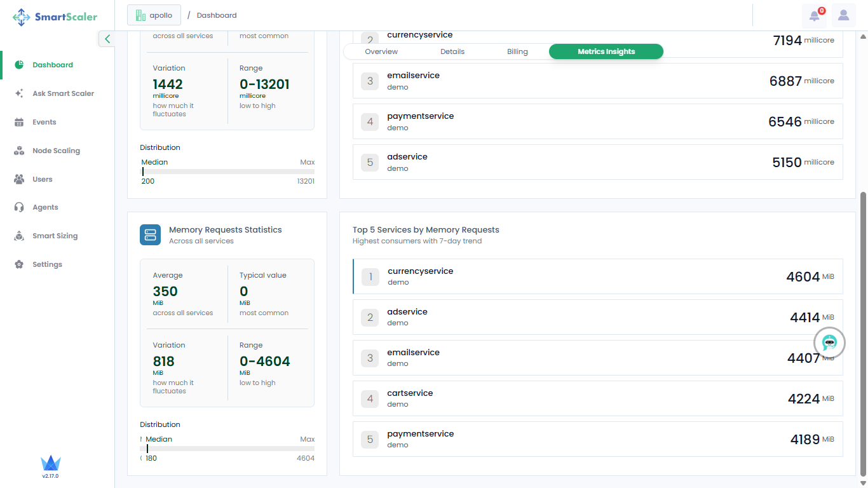Screen dimensions: 868x488
Task: Open the Agents headset icon
Action: click(x=19, y=207)
